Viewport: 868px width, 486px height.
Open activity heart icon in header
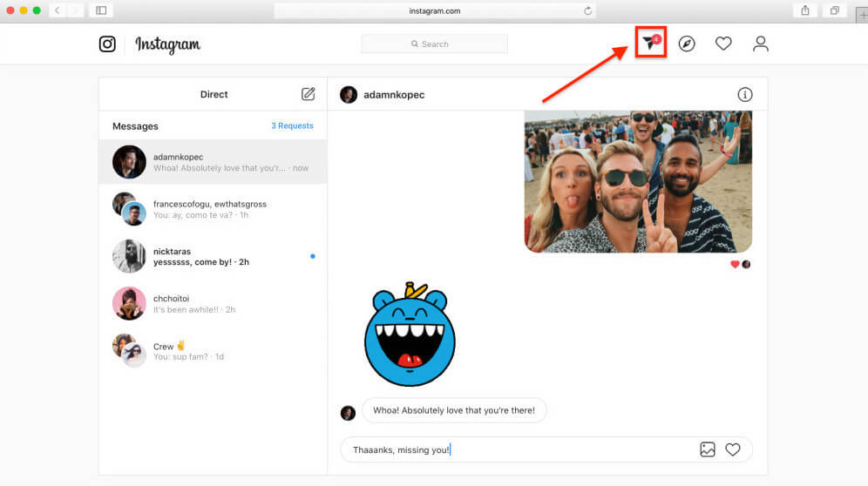723,44
